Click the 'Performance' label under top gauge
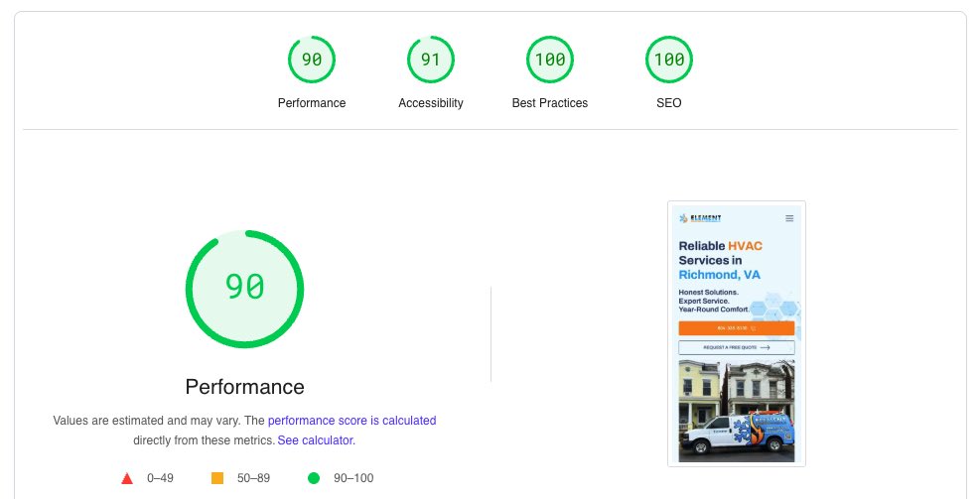This screenshot has height=499, width=980. click(x=311, y=103)
